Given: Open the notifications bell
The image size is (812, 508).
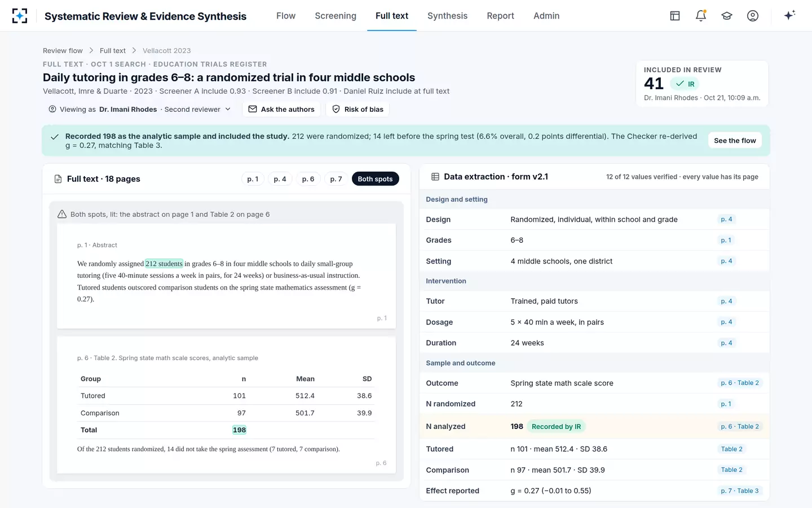Looking at the screenshot, I should pos(701,16).
